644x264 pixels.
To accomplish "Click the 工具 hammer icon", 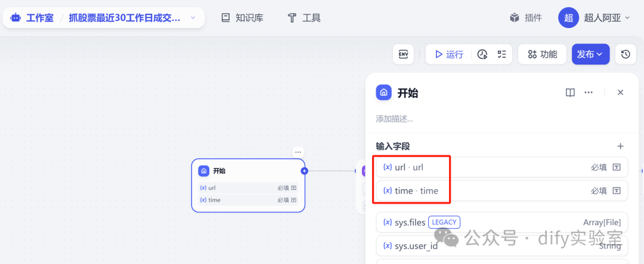I will [292, 18].
